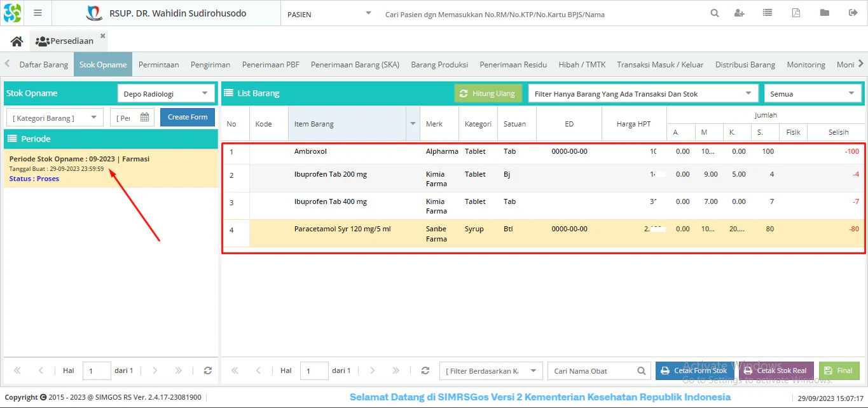Click the add patient user-plus icon

(739, 13)
